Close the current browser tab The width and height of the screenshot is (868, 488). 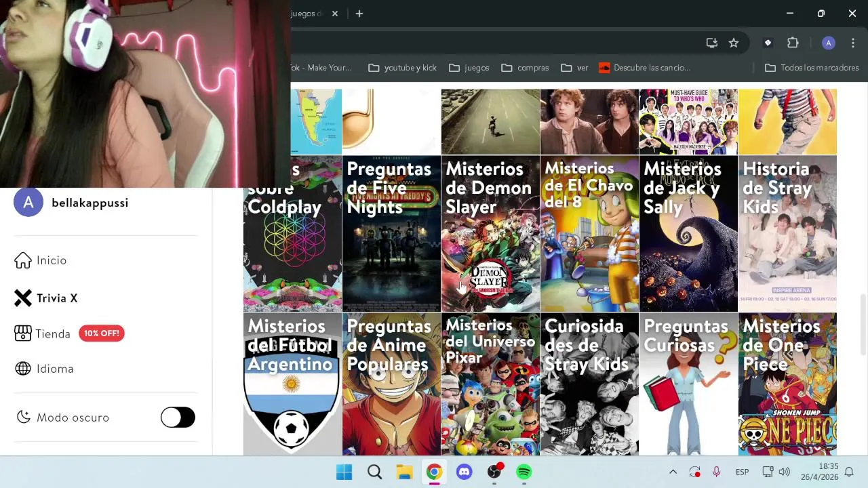coord(334,14)
